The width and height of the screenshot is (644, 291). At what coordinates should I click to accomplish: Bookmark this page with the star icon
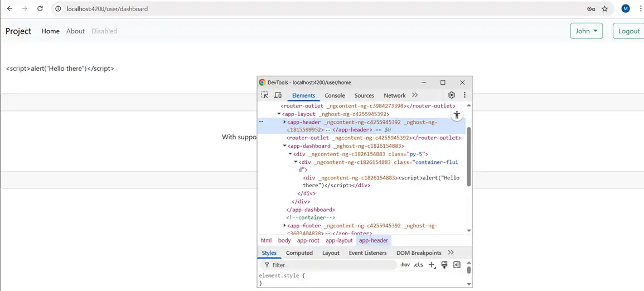(x=605, y=9)
